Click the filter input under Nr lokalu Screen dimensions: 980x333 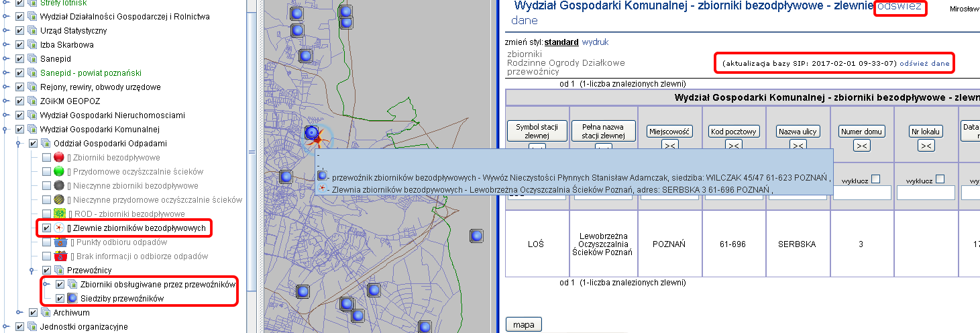(x=926, y=193)
